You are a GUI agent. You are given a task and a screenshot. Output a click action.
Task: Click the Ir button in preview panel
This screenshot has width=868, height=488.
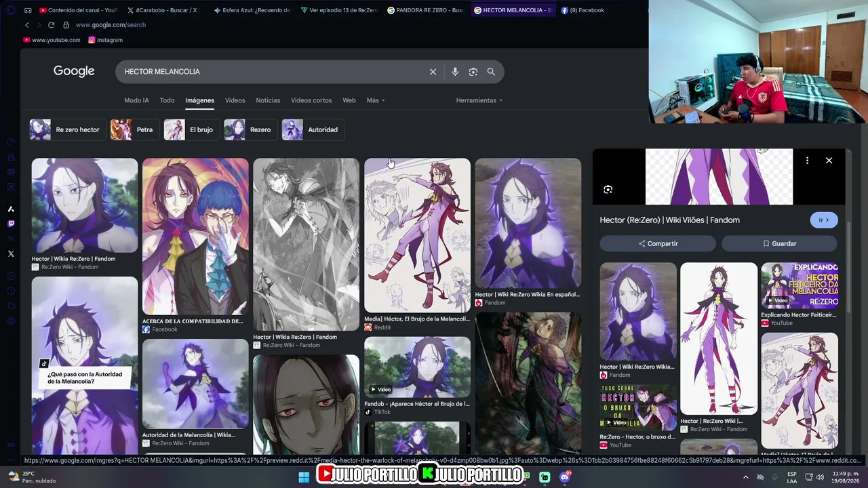824,220
